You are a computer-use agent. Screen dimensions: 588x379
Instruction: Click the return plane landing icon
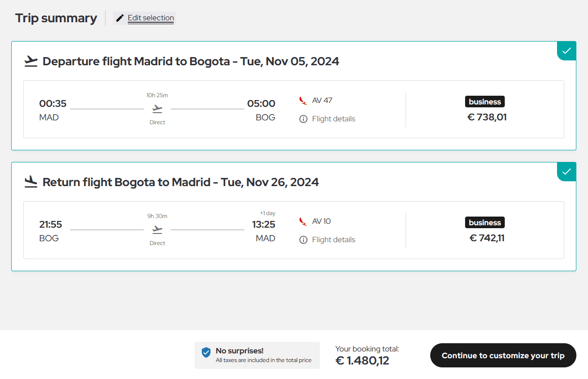coord(31,182)
